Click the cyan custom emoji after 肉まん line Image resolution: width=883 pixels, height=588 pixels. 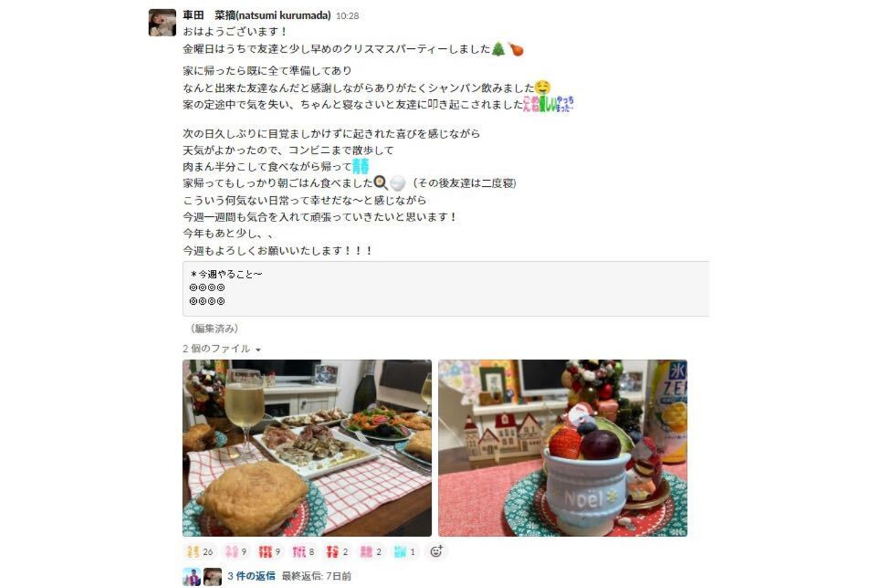(x=361, y=166)
